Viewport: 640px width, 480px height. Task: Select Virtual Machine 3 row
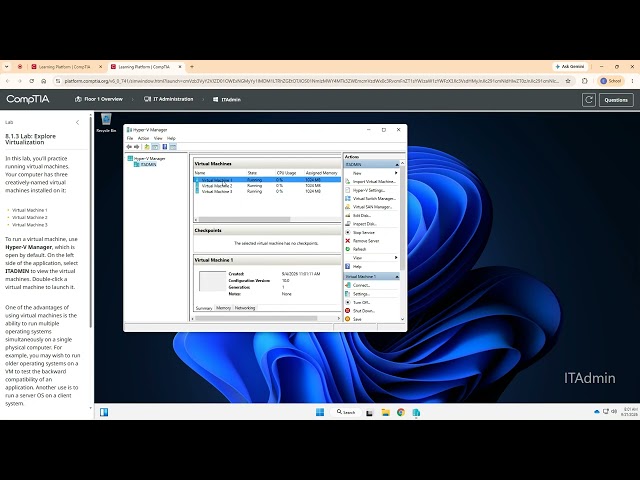point(267,191)
